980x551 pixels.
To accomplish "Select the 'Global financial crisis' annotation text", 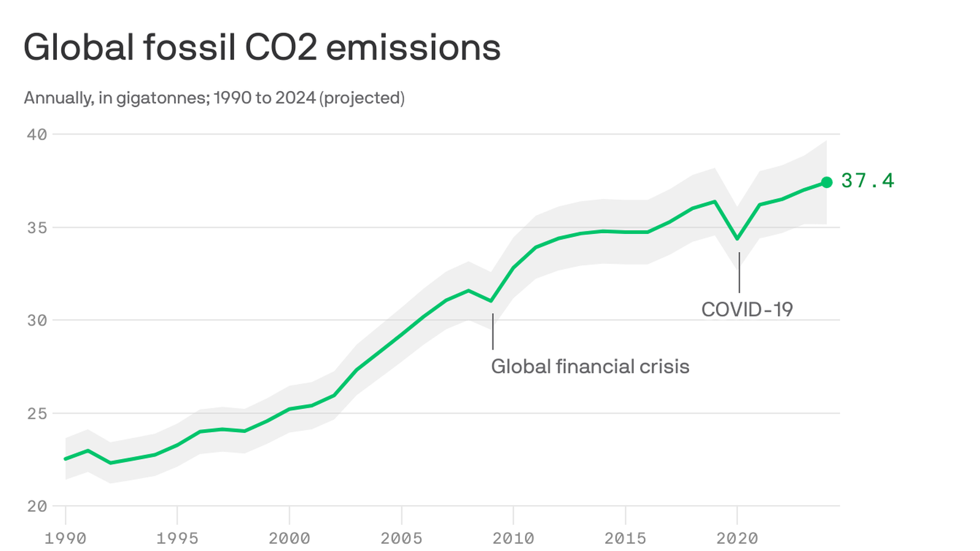I will (x=590, y=367).
